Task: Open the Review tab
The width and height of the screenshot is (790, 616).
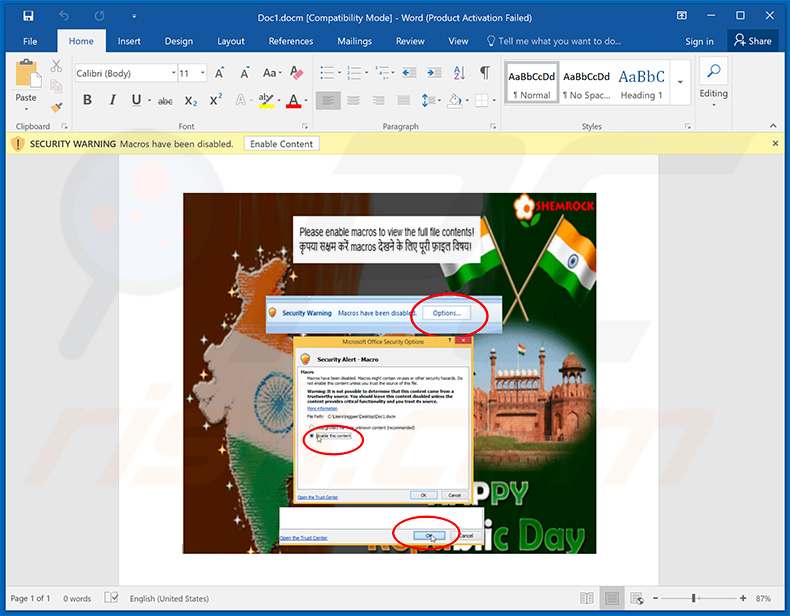Action: [410, 41]
